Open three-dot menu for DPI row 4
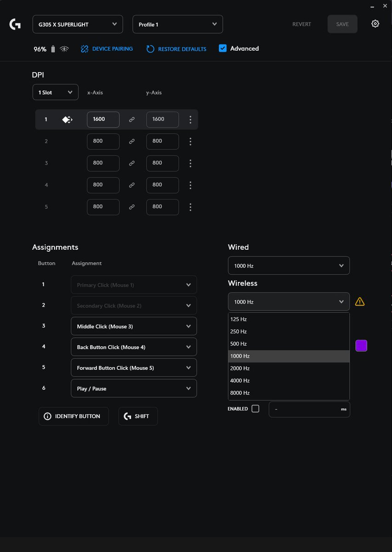392x552 pixels. [190, 185]
